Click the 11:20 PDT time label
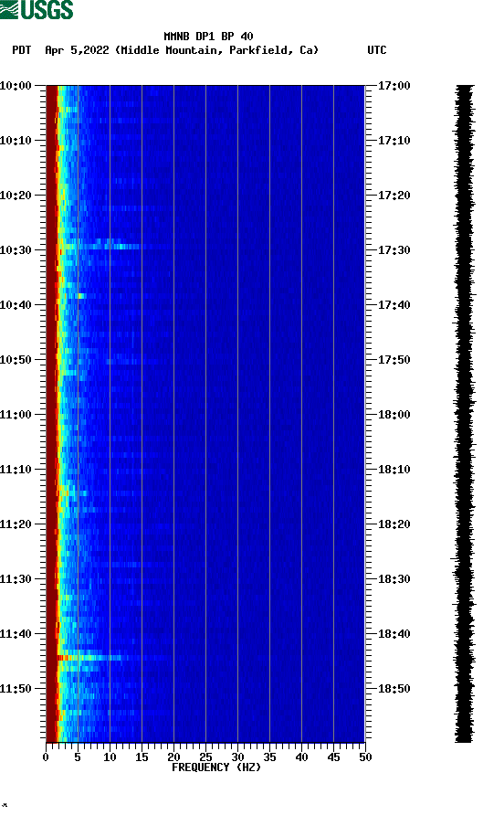This screenshot has width=504, height=815. (x=16, y=524)
